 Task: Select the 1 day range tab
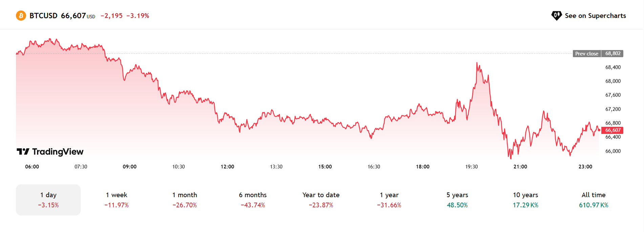(x=48, y=200)
